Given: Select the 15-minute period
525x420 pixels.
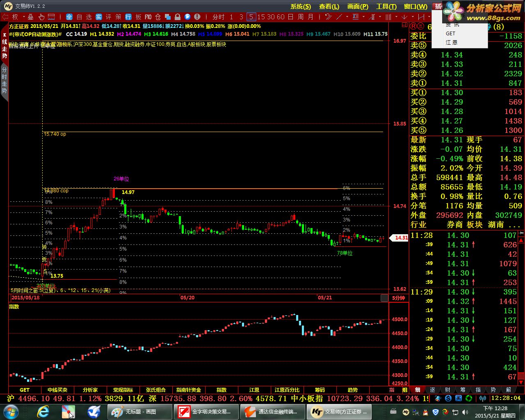Looking at the screenshot, I should [261, 17].
